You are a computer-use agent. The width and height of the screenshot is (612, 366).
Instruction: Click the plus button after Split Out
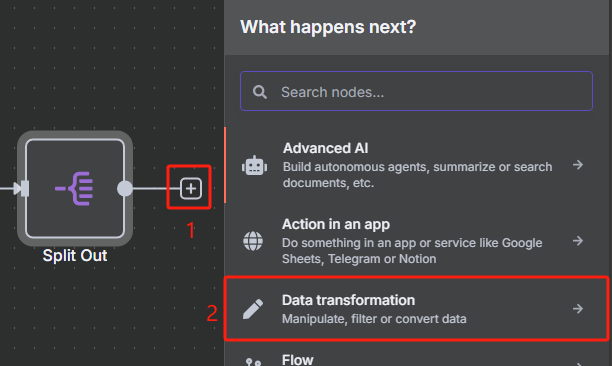coord(191,188)
